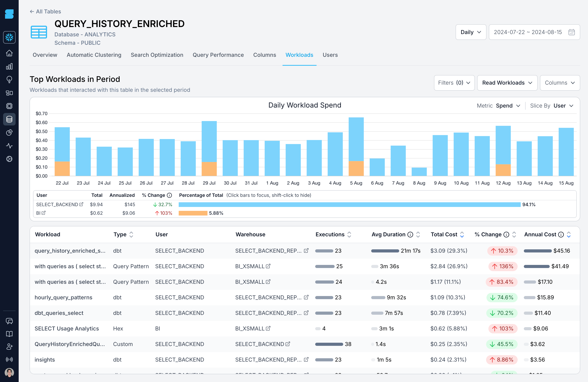Open the activity monitor pulse icon
The height and width of the screenshot is (382, 588).
(9, 146)
